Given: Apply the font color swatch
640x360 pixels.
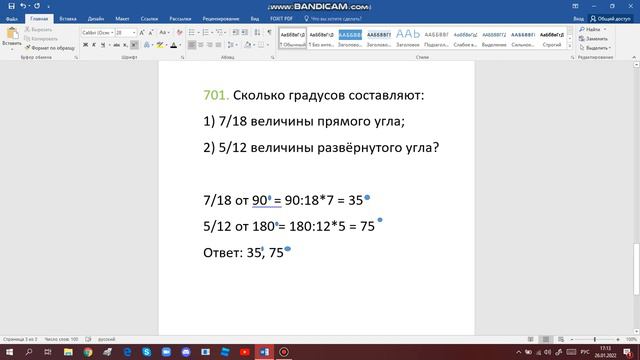Looking at the screenshot, I should coord(173,45).
